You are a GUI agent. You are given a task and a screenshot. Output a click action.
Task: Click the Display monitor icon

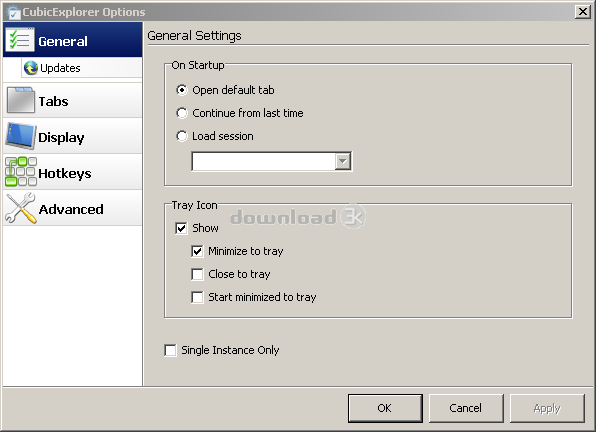21,136
